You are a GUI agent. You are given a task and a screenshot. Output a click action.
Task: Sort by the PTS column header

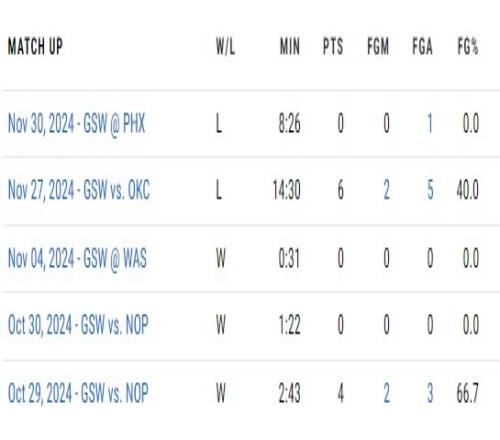[333, 46]
